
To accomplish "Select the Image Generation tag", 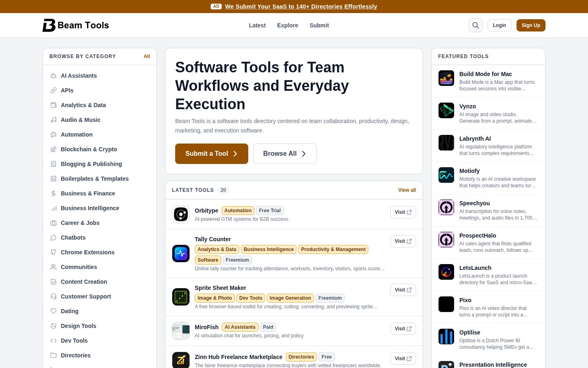I will click(290, 298).
